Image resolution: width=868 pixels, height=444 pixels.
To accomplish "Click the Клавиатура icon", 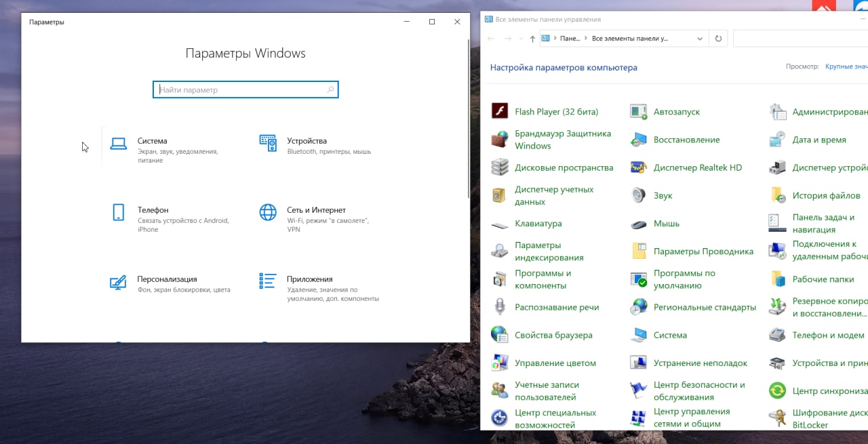I will 500,224.
